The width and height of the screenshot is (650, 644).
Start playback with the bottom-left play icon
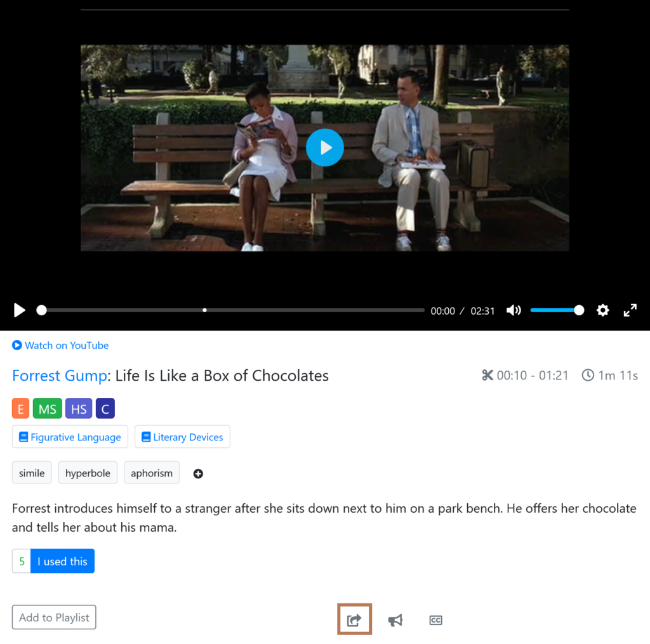tap(19, 310)
